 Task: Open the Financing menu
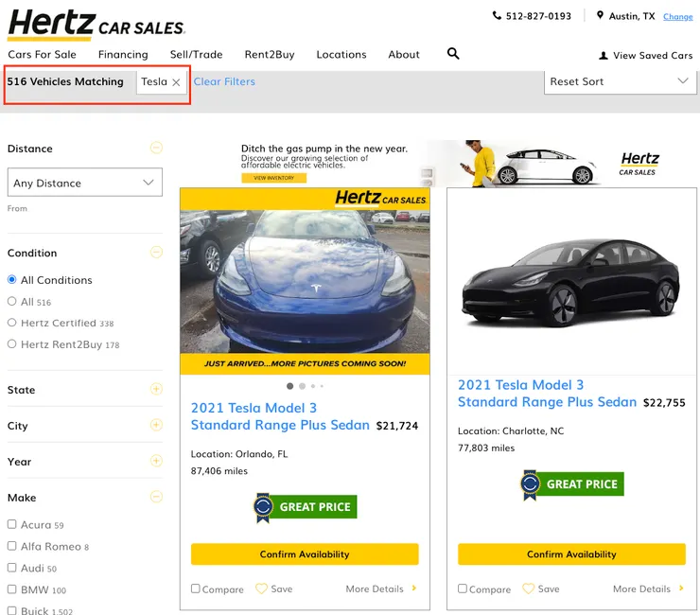pos(123,55)
